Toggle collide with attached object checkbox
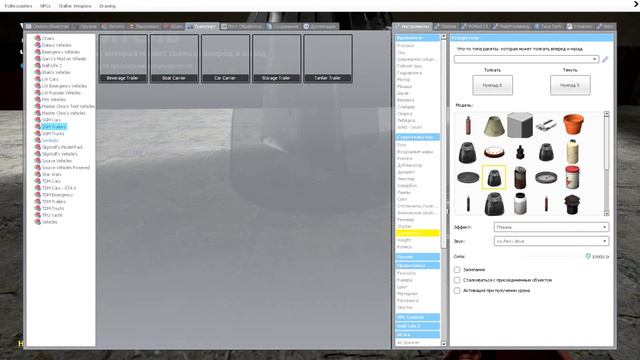The height and width of the screenshot is (360, 640). pyautogui.click(x=457, y=280)
